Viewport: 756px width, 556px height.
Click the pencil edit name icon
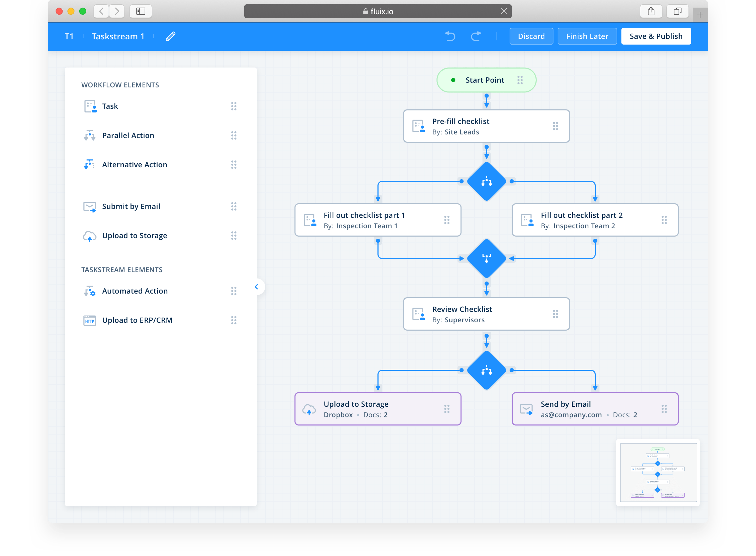[170, 36]
